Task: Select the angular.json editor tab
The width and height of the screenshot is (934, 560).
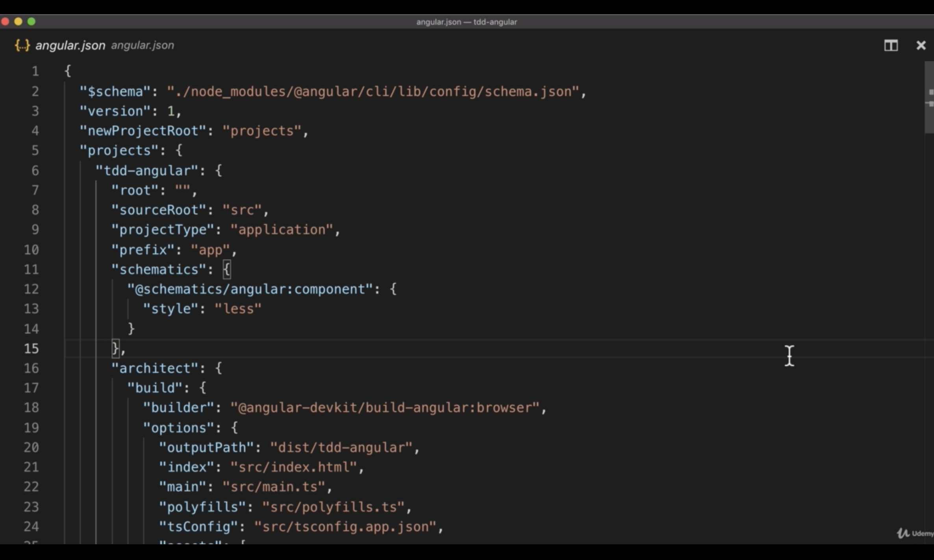Action: 70,45
